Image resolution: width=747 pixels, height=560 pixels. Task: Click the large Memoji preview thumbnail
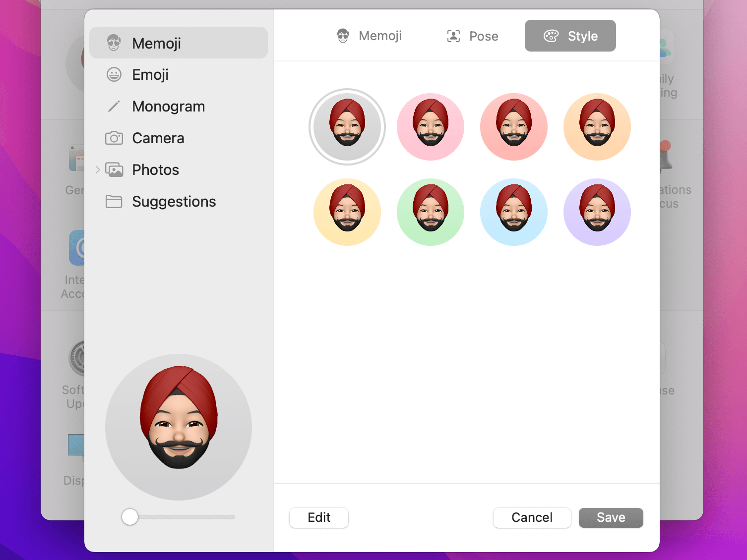click(x=178, y=427)
